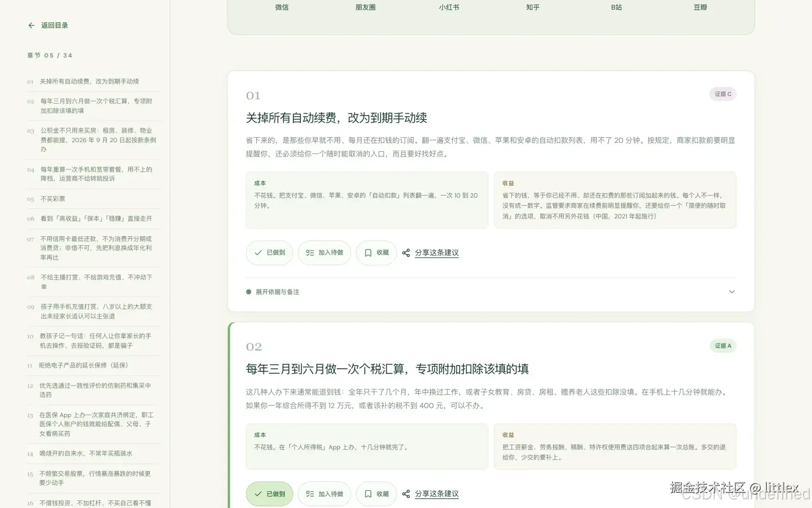Click the back arrow next to 返回目录
Screen dimensions: 812x508
point(31,25)
